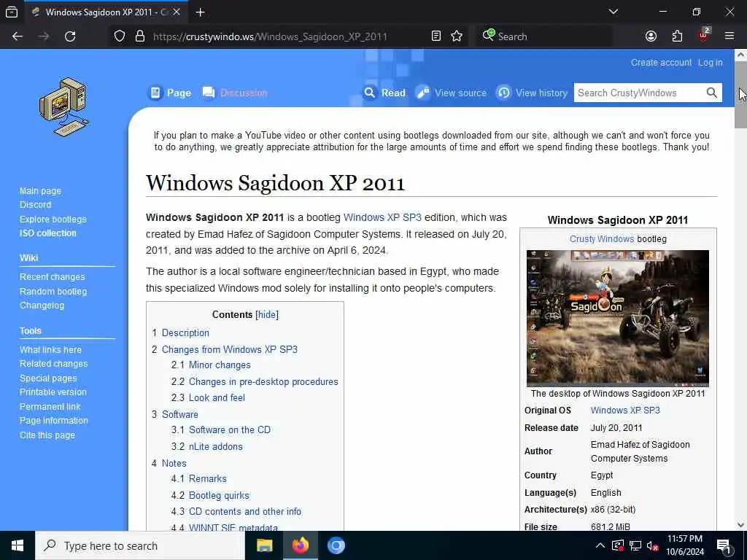Hide the Contents table with [hide]

267,315
